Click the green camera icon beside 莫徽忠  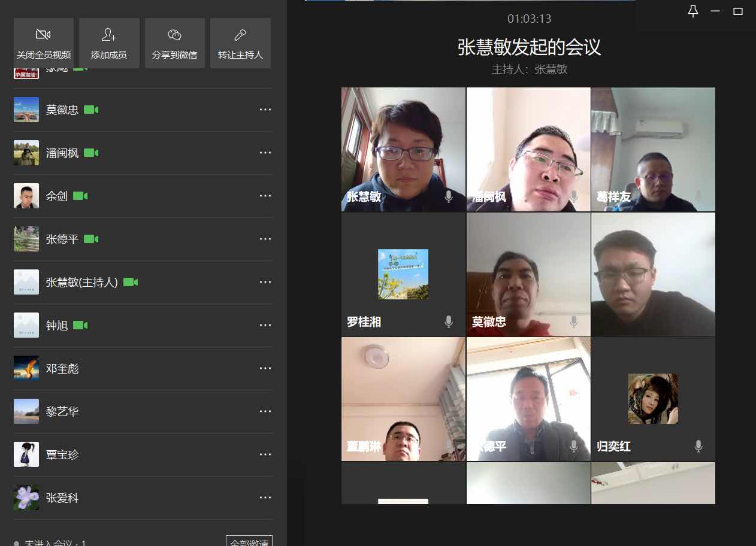[91, 110]
